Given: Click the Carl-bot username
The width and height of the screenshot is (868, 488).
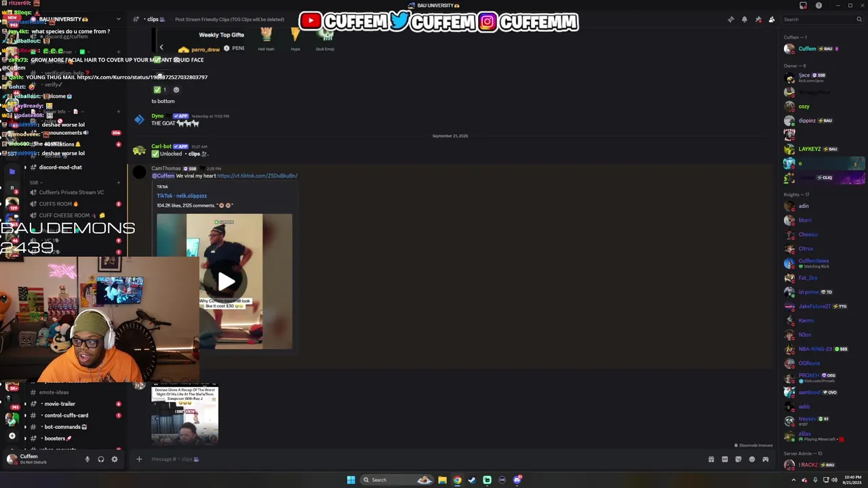Looking at the screenshot, I should (161, 146).
